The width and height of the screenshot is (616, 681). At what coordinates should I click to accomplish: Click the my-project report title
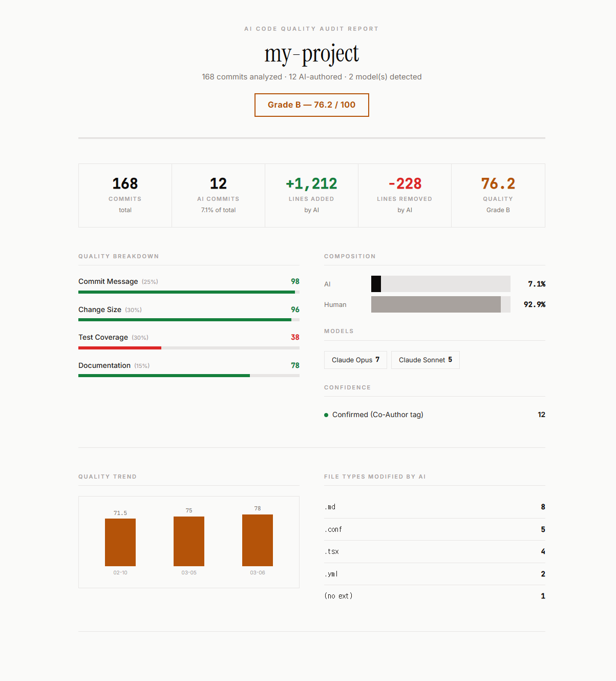[311, 53]
